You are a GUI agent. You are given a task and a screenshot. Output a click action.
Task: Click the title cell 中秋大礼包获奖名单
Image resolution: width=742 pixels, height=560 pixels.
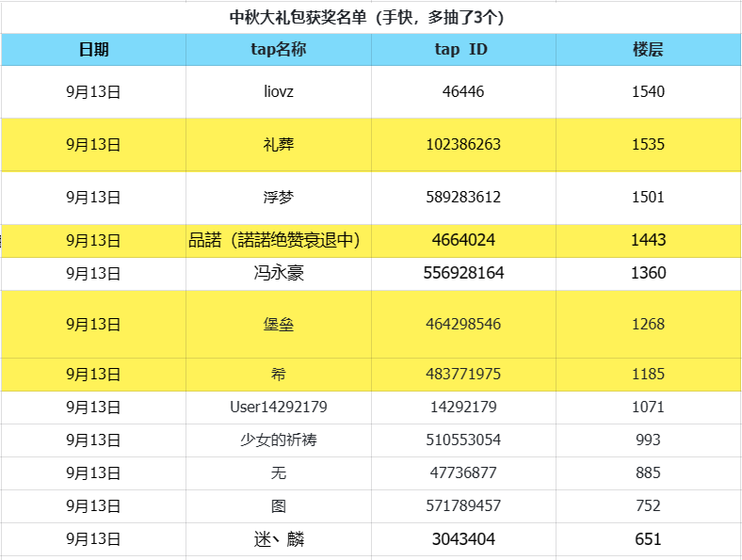371,17
